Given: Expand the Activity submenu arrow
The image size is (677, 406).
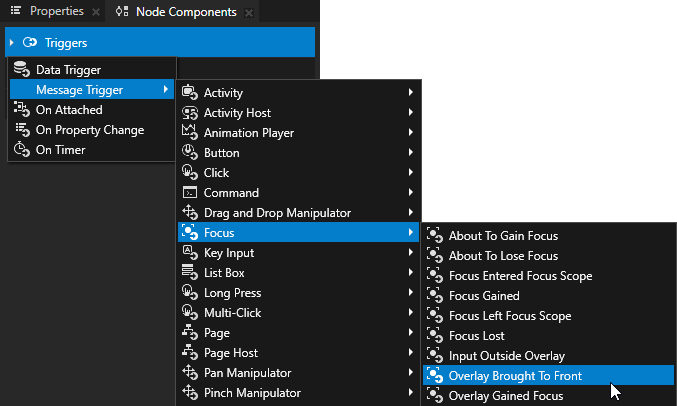Looking at the screenshot, I should click(411, 93).
